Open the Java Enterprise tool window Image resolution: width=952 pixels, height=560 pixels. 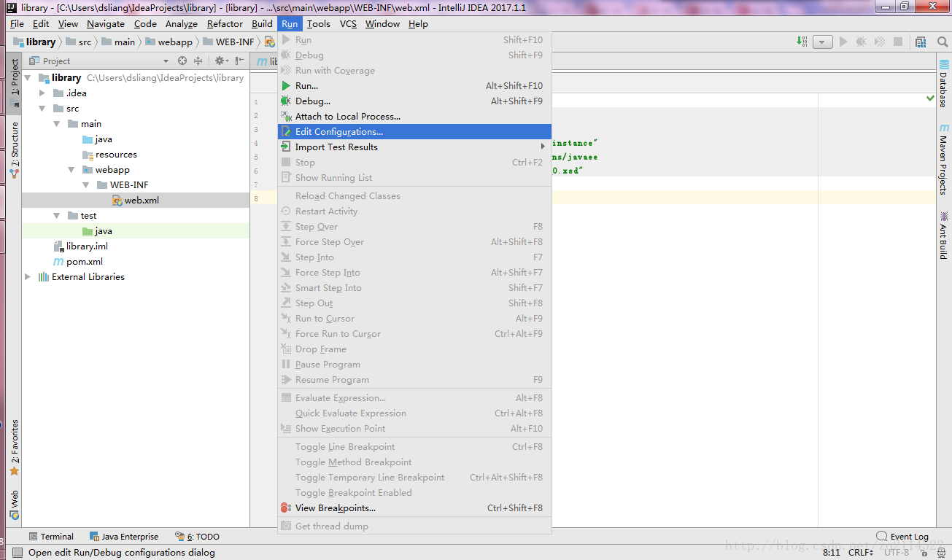click(x=124, y=536)
